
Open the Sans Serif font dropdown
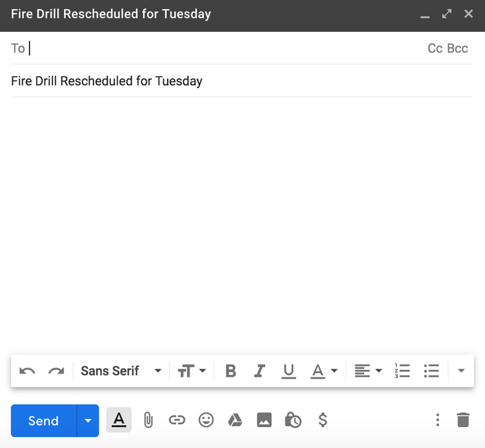point(121,371)
